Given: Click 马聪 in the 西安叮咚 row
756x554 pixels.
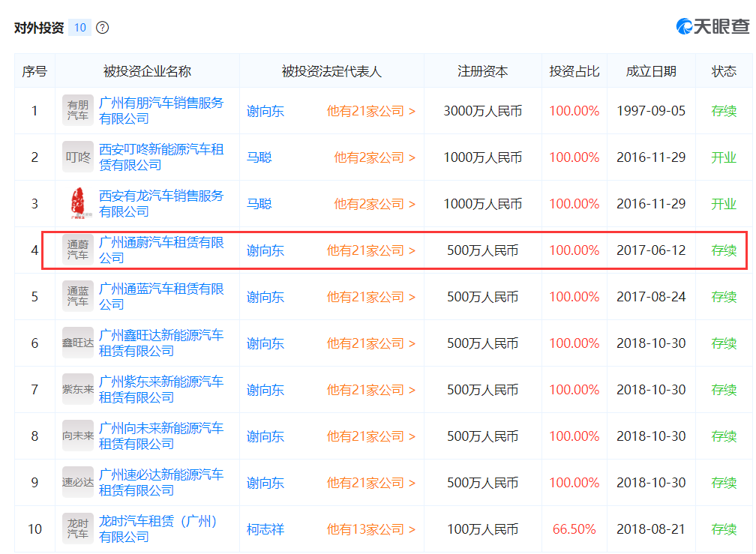Looking at the screenshot, I should pos(259,157).
